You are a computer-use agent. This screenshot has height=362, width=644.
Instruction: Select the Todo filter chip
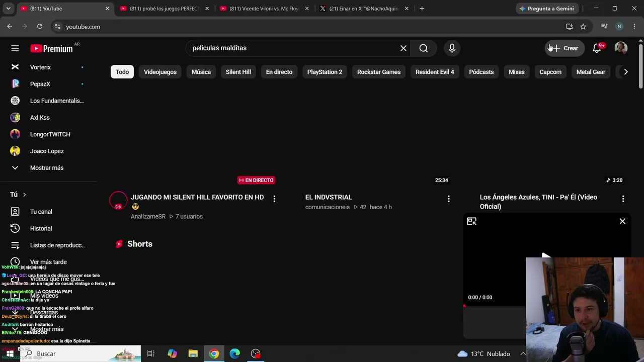pyautogui.click(x=122, y=72)
